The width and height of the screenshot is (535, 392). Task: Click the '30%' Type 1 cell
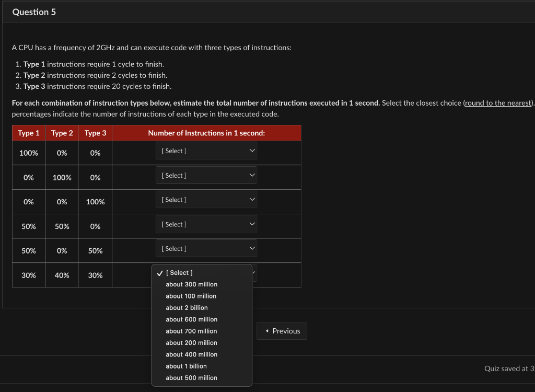(x=29, y=275)
